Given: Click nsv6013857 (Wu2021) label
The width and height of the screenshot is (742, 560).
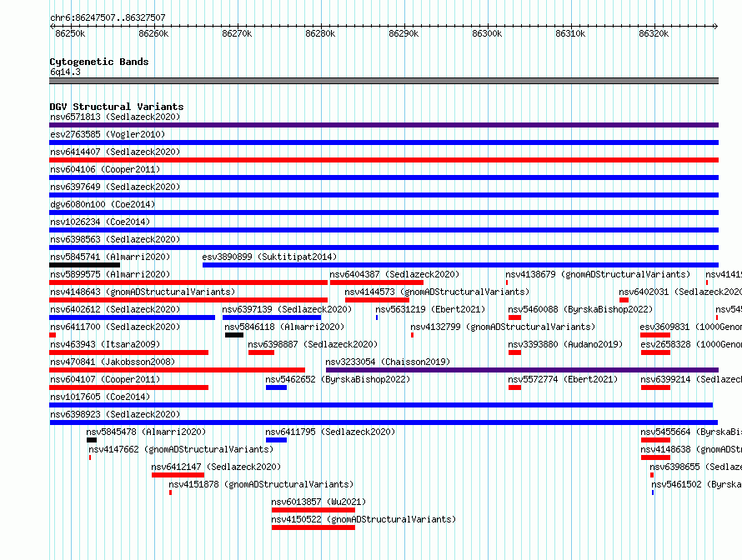Looking at the screenshot, I should (318, 502).
